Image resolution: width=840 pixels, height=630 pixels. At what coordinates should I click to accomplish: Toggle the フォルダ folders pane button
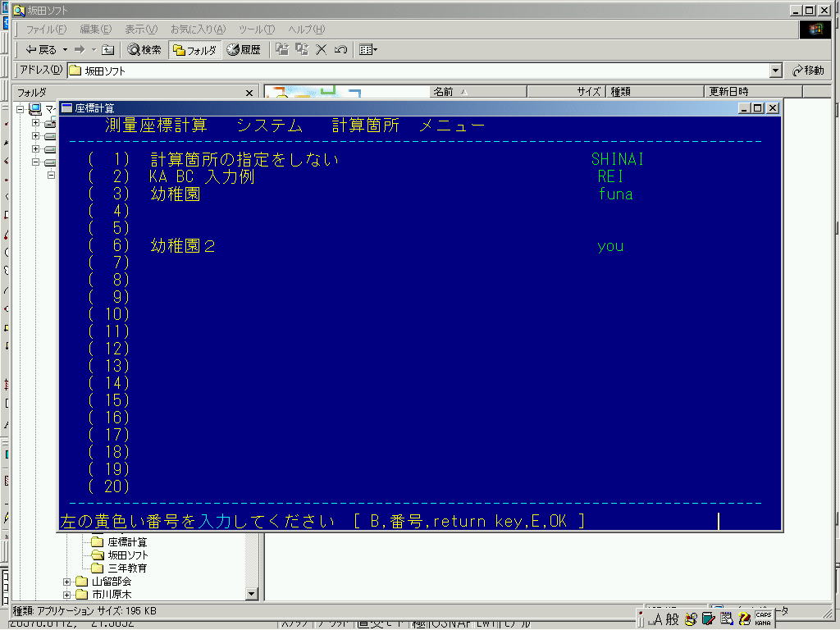click(x=194, y=50)
